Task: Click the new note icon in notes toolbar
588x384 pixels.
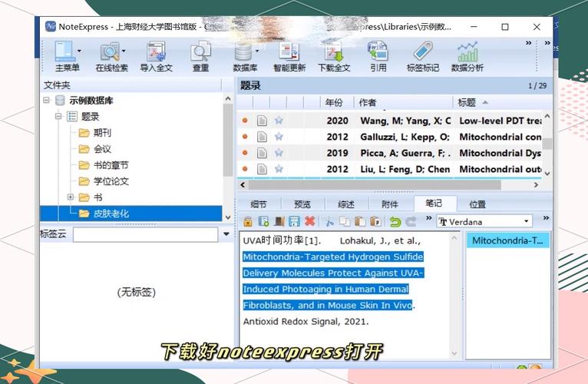Action: pos(263,221)
